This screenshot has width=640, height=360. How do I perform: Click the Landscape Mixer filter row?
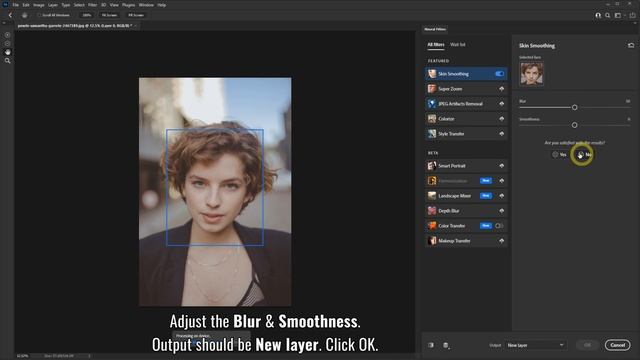[x=466, y=196]
